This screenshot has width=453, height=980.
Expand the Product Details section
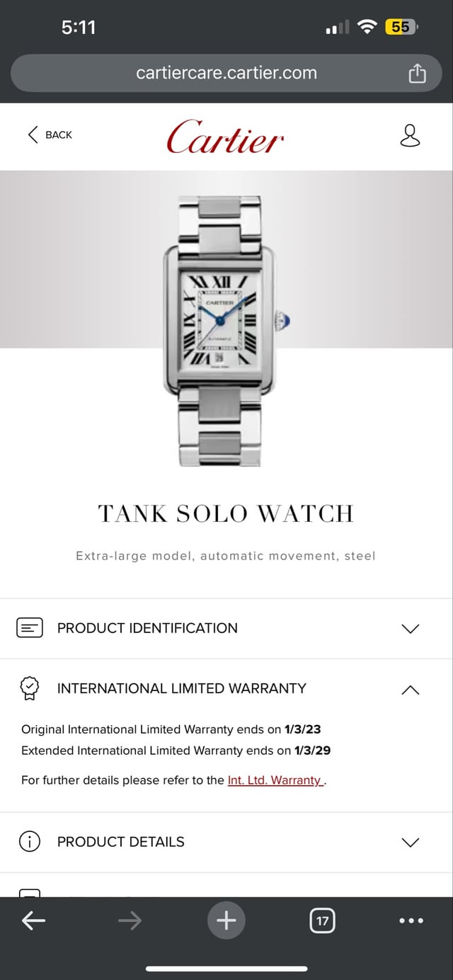click(226, 842)
